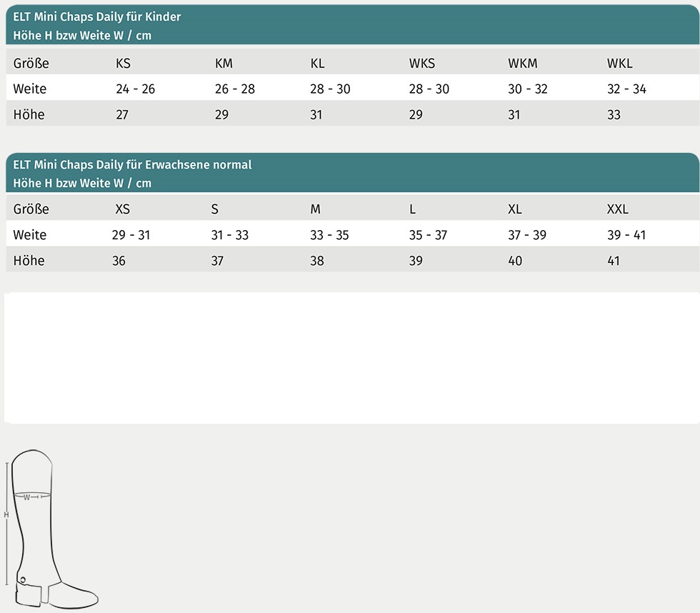Click the height value '31' under KL
Image resolution: width=700 pixels, height=613 pixels.
click(x=316, y=115)
